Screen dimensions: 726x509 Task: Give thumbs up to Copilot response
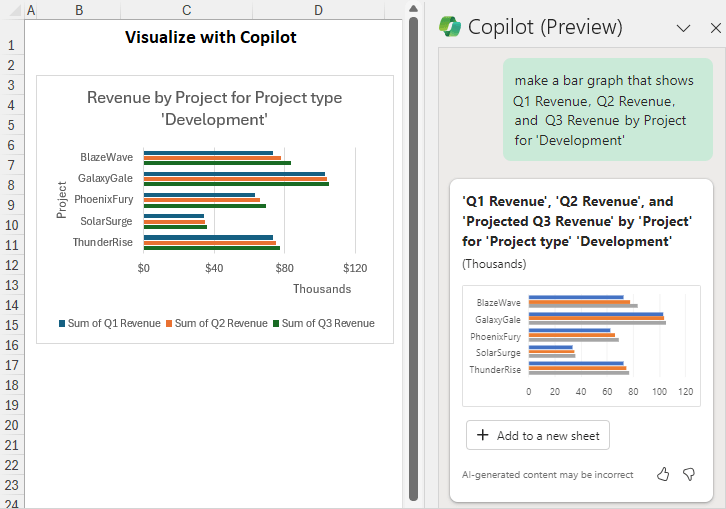(663, 474)
